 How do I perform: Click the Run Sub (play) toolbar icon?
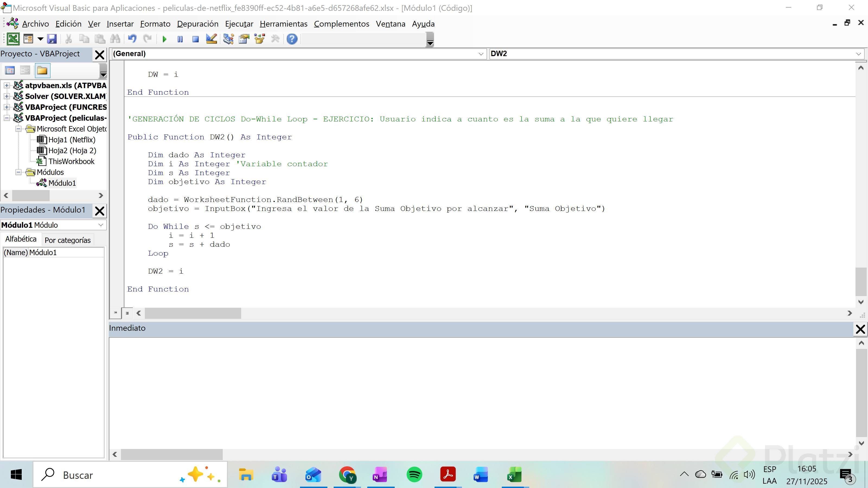click(164, 39)
